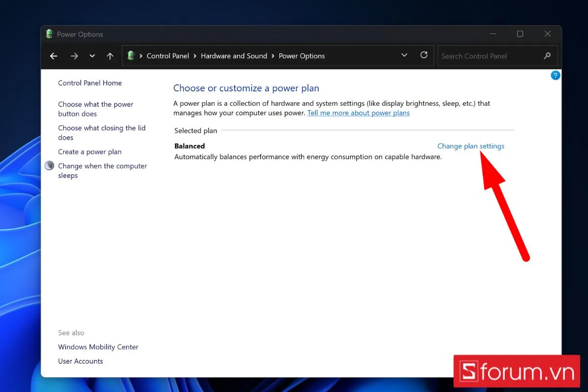Viewport: 588px width, 392px height.
Task: Open Choose what the power button does
Action: click(96, 109)
